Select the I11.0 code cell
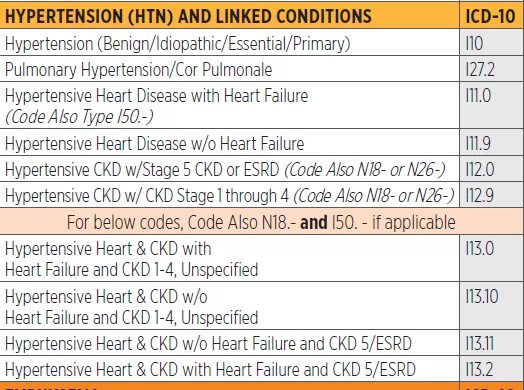 pyautogui.click(x=492, y=105)
